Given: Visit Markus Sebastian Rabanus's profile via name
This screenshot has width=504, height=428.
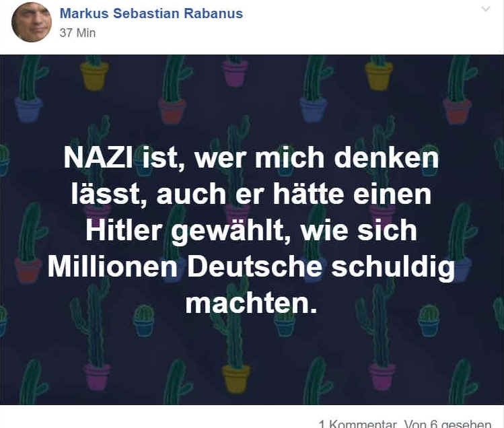Looking at the screenshot, I should 151,13.
